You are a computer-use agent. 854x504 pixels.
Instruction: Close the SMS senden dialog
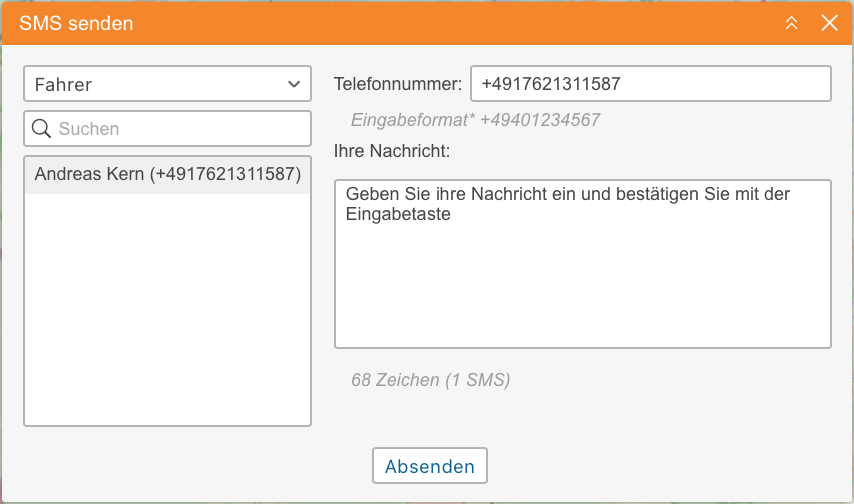click(829, 23)
